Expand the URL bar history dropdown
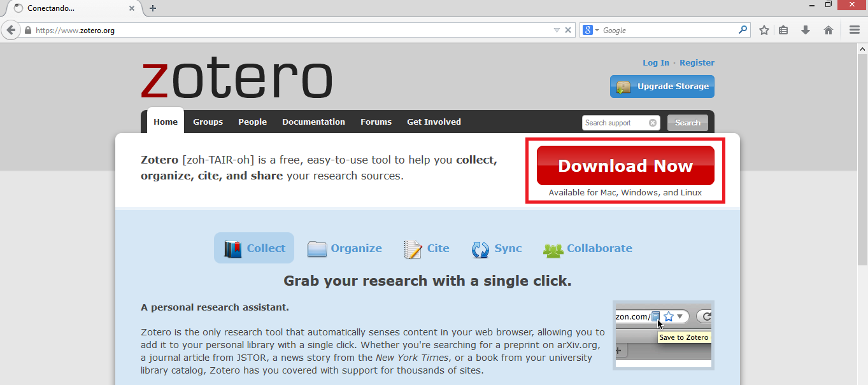 (x=556, y=29)
